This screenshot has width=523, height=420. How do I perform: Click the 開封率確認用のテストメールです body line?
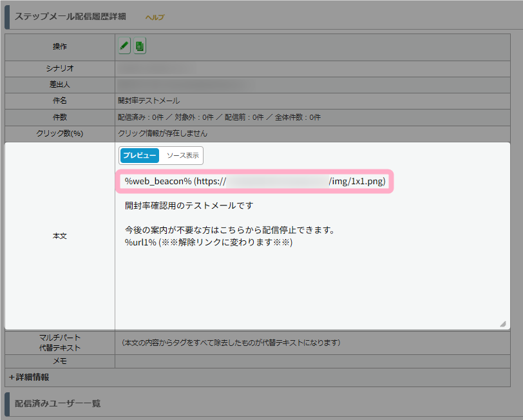(x=189, y=206)
